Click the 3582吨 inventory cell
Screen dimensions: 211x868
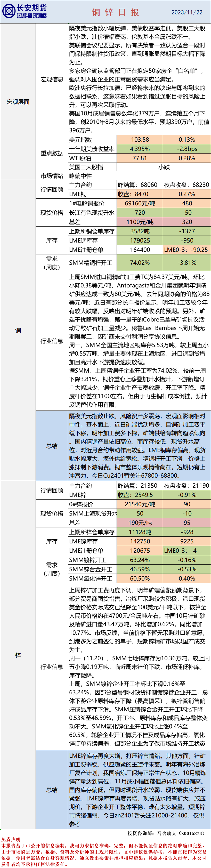point(140,231)
